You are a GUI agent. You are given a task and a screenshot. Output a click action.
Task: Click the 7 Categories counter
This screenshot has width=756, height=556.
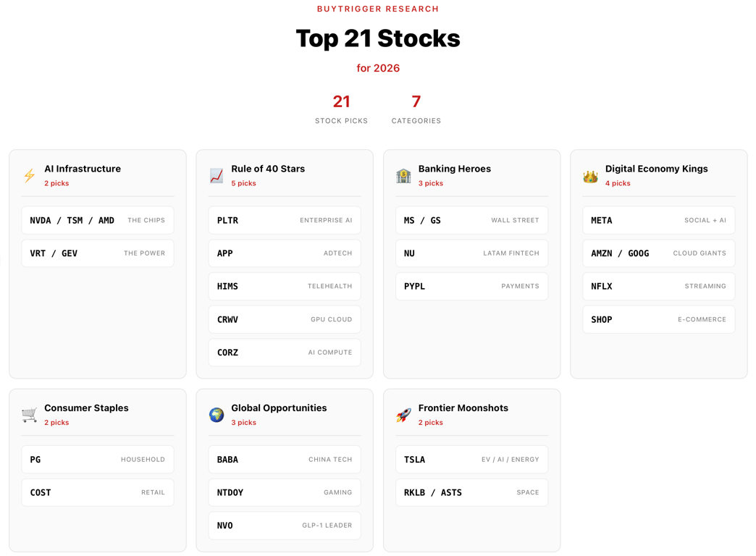click(x=416, y=109)
